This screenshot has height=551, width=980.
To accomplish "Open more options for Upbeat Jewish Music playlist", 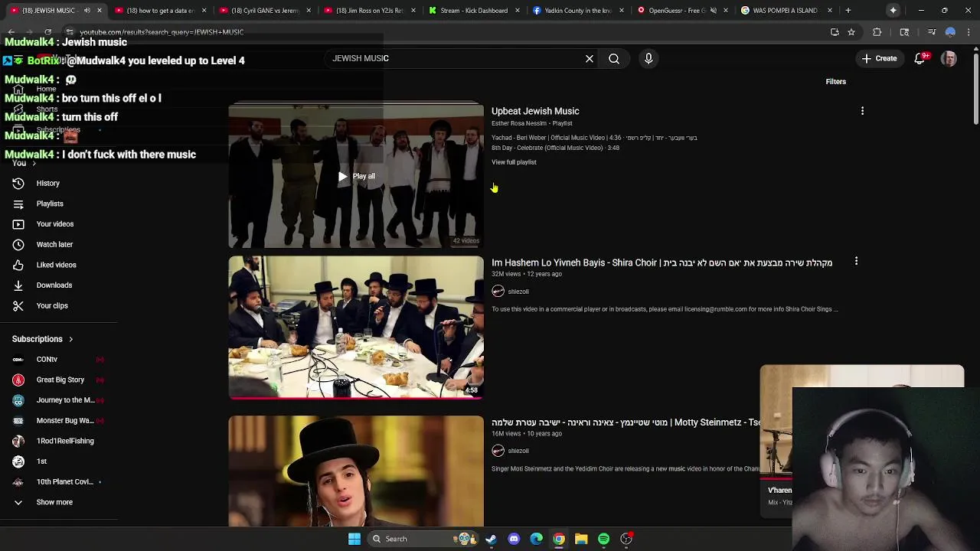I will [862, 111].
